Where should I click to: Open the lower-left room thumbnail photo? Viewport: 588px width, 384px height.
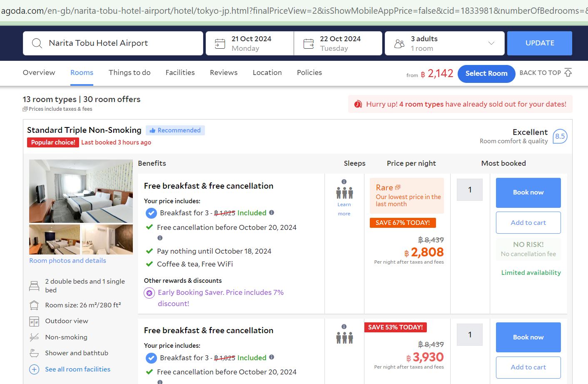pyautogui.click(x=55, y=239)
